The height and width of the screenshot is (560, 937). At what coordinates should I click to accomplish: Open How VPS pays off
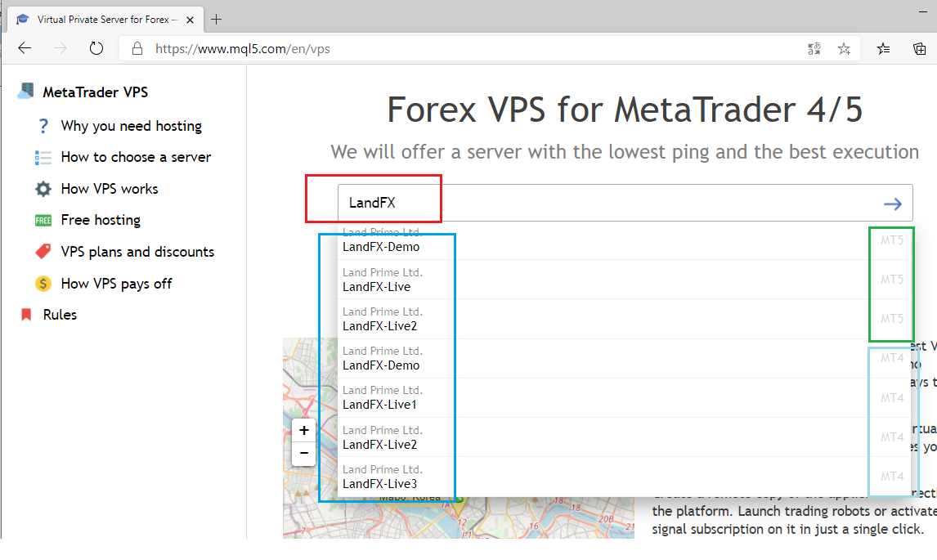coord(117,284)
